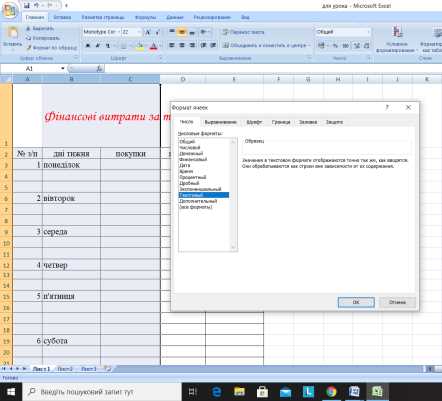This screenshot has width=442, height=401.
Task: Click the fill color bucket icon
Action: tap(140, 46)
